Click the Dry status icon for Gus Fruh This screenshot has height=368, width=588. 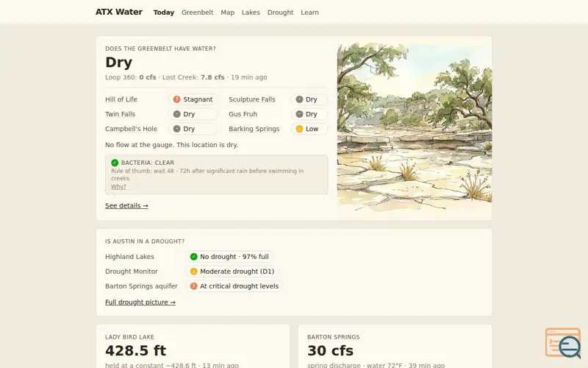[x=299, y=114]
